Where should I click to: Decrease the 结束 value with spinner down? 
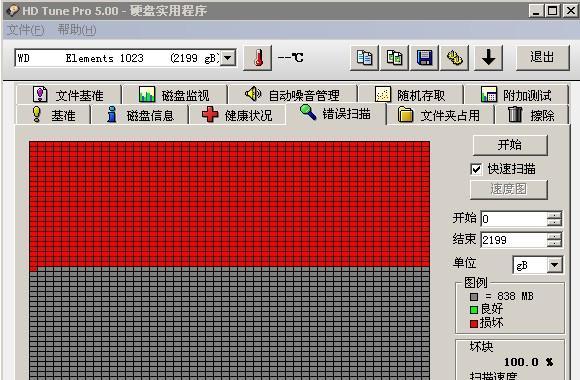[x=554, y=243]
